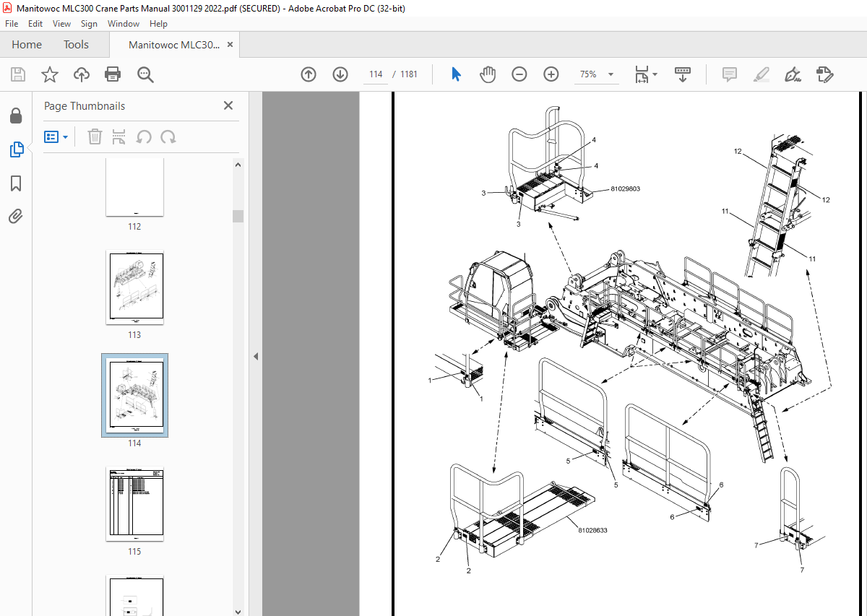
Task: Select page 113 thumbnail
Action: (134, 288)
